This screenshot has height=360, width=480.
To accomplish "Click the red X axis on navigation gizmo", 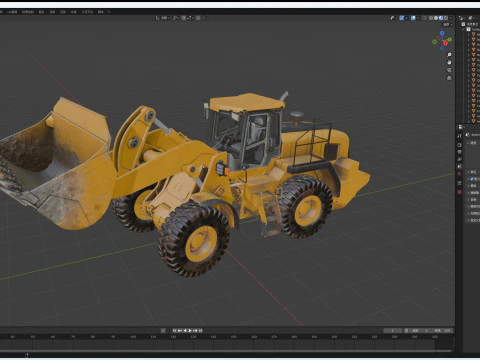I will (445, 43).
